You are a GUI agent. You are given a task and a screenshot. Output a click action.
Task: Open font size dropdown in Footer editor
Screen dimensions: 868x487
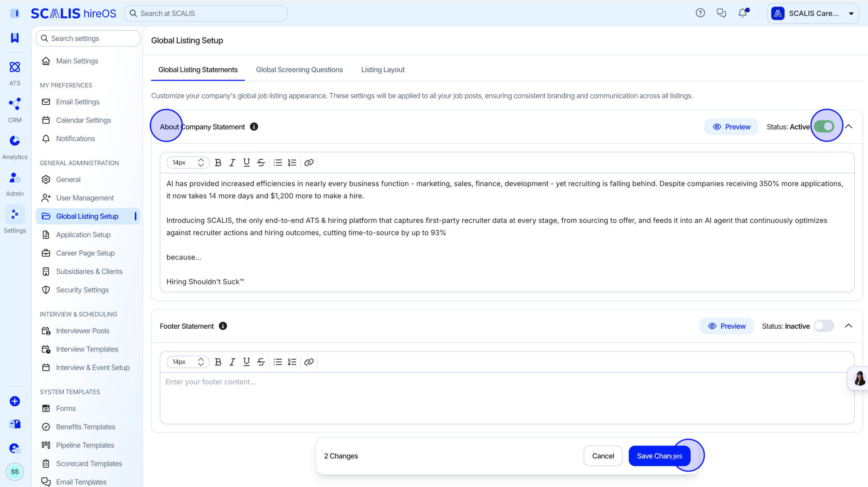pos(188,362)
